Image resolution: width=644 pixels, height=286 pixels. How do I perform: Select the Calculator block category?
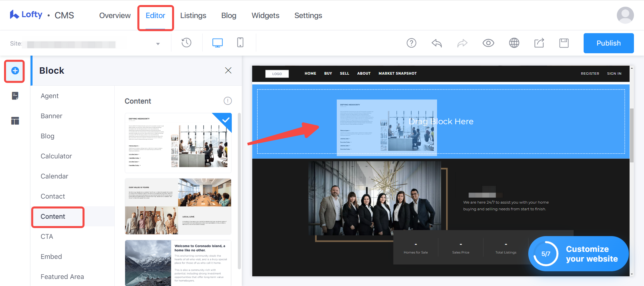pos(56,156)
